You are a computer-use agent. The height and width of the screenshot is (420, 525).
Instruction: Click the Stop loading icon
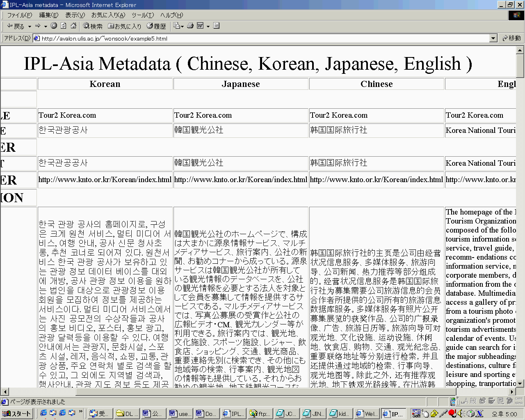pyautogui.click(x=54, y=26)
